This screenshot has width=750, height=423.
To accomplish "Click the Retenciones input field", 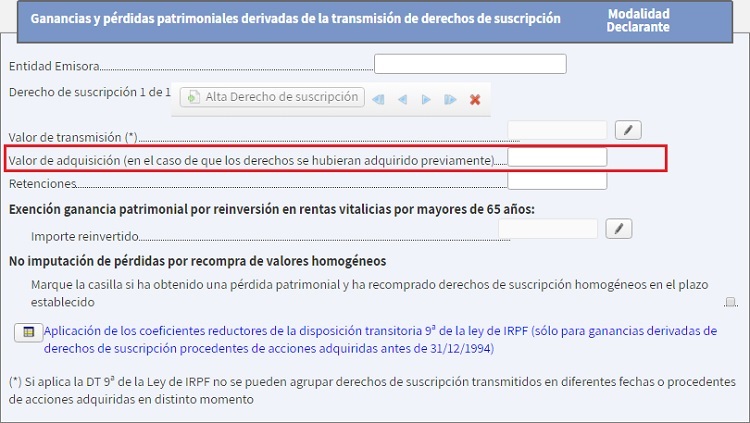I will [557, 180].
